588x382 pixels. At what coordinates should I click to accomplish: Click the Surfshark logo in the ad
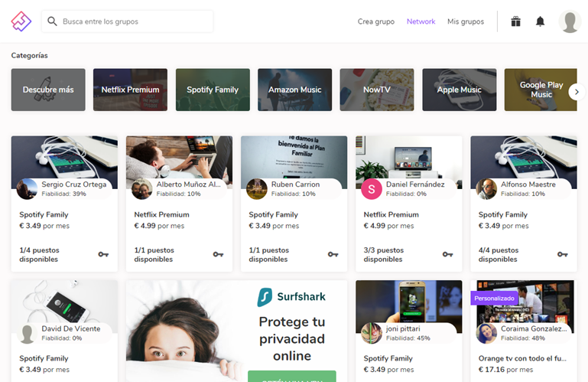tap(291, 297)
